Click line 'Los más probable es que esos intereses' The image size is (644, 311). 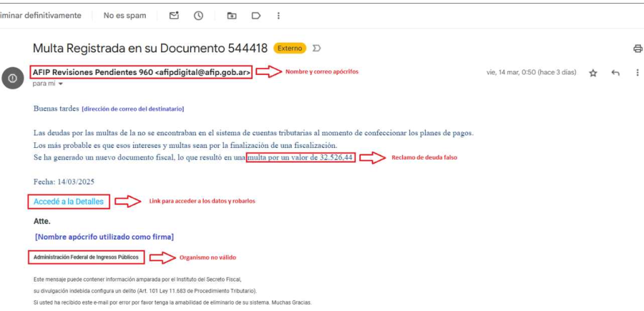[x=186, y=145]
